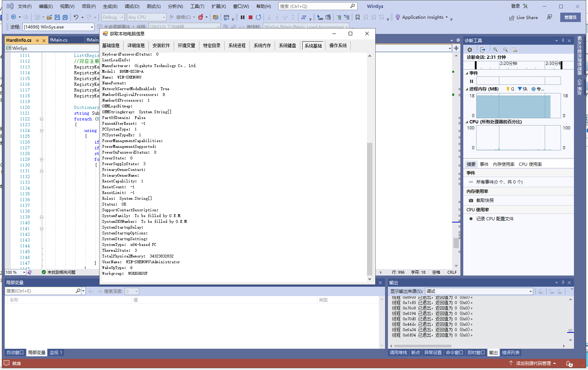This screenshot has width=588, height=370.
Task: Click the Find in Files folder-search icon
Action: click(x=216, y=17)
